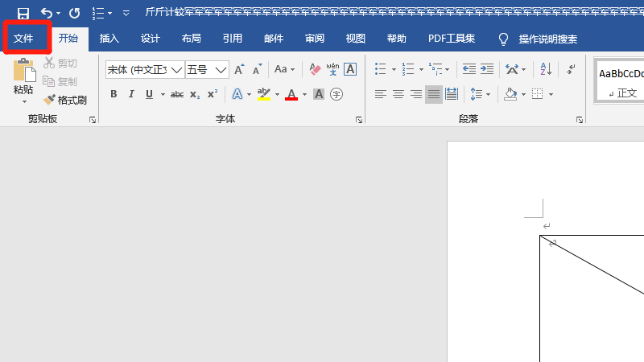Image resolution: width=644 pixels, height=362 pixels.
Task: Open the font size dropdown (五号)
Action: (x=221, y=70)
